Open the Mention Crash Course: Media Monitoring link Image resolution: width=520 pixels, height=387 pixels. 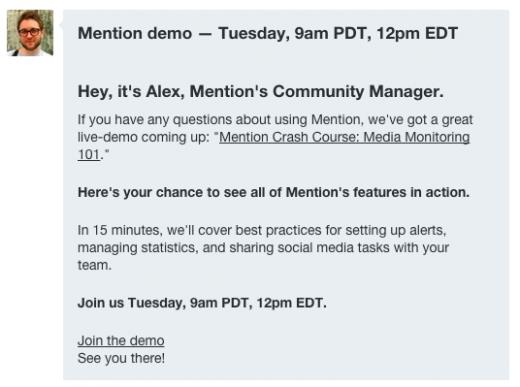344,137
